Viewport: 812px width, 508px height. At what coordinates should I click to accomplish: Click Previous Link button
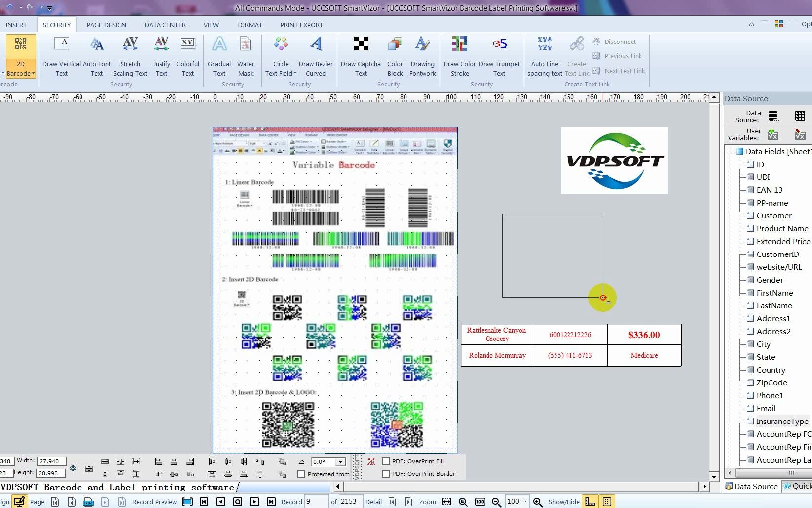click(x=617, y=56)
